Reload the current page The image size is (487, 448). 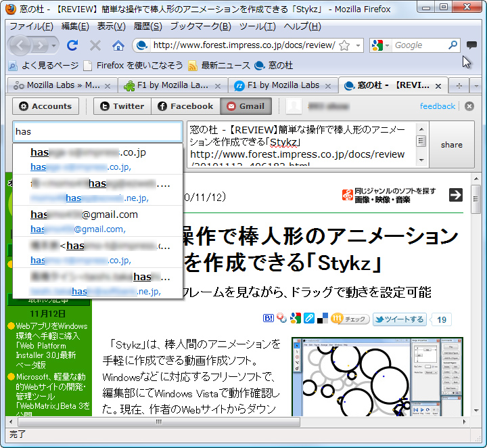(x=72, y=45)
